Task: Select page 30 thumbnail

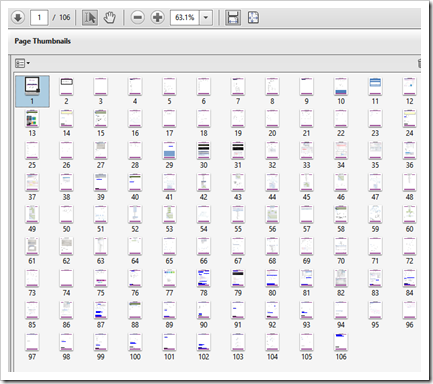Action: coord(204,150)
